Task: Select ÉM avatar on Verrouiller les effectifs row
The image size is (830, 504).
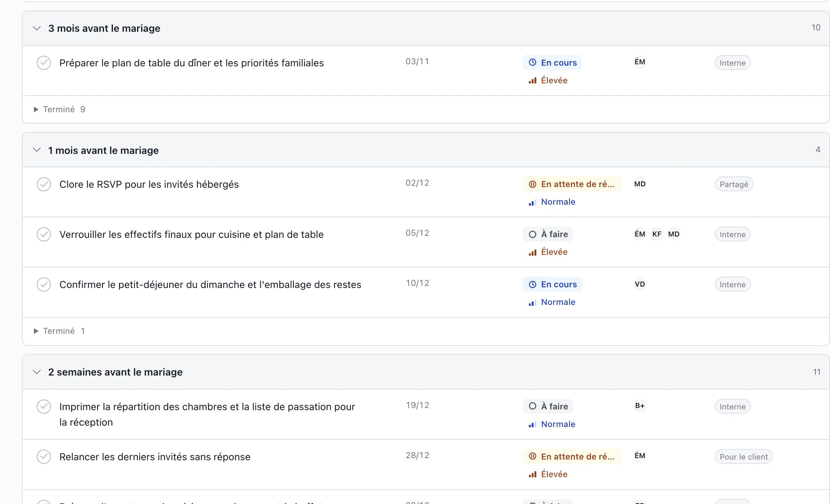Action: click(x=640, y=234)
